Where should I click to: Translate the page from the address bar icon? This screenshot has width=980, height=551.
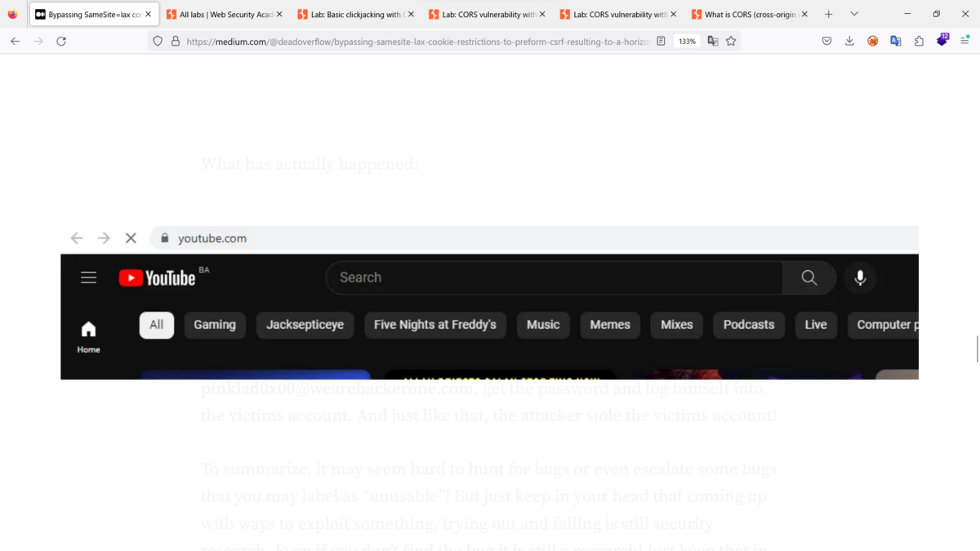click(x=713, y=41)
